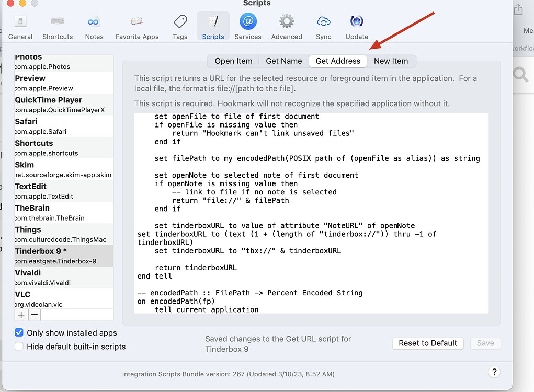This screenshot has height=392, width=534.
Task: Select QuickTime Player in the app list
Action: 64,105
